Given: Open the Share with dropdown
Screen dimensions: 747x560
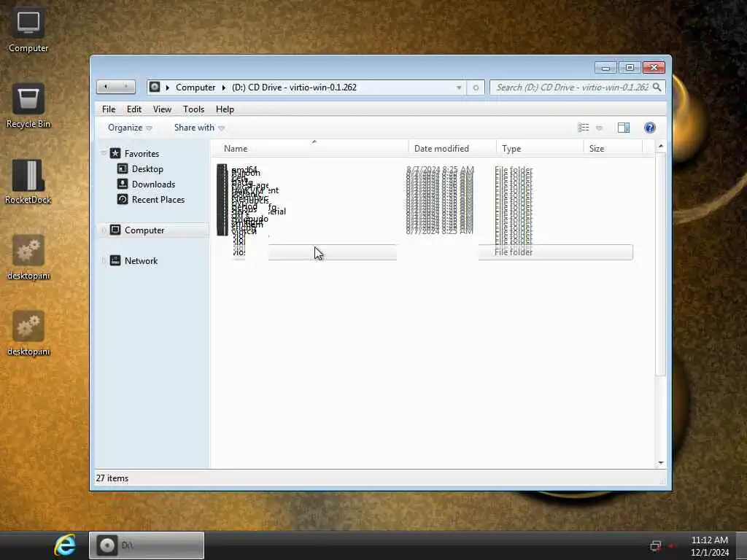Looking at the screenshot, I should click(199, 128).
